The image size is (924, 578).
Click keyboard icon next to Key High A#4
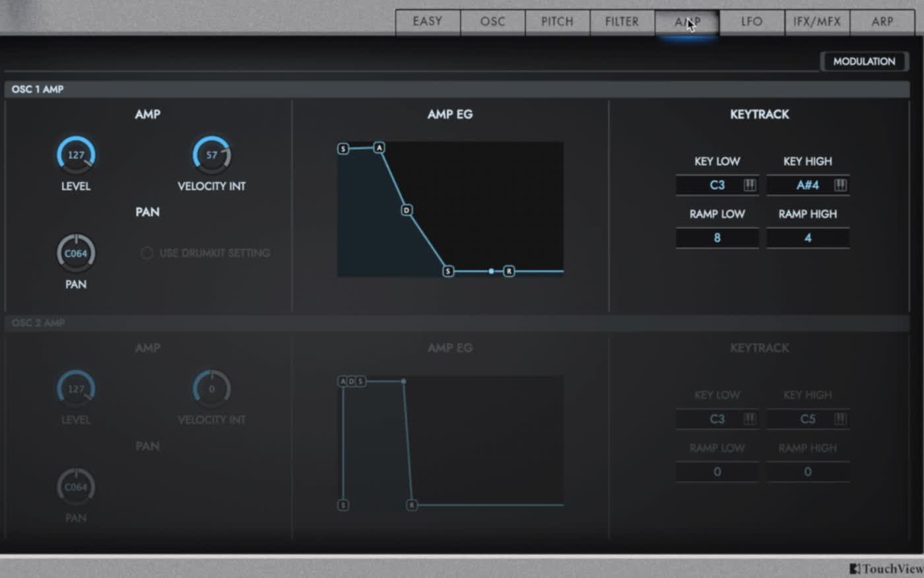840,185
